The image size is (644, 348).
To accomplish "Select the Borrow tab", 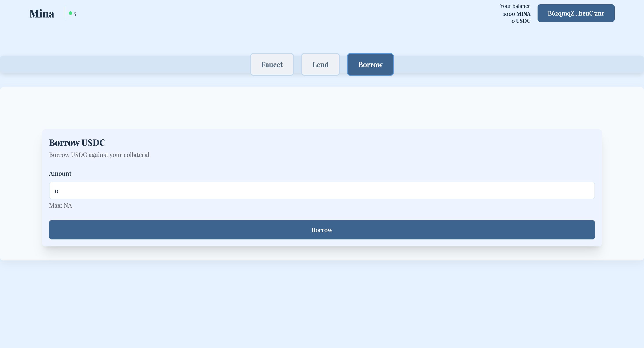I will 370,64.
